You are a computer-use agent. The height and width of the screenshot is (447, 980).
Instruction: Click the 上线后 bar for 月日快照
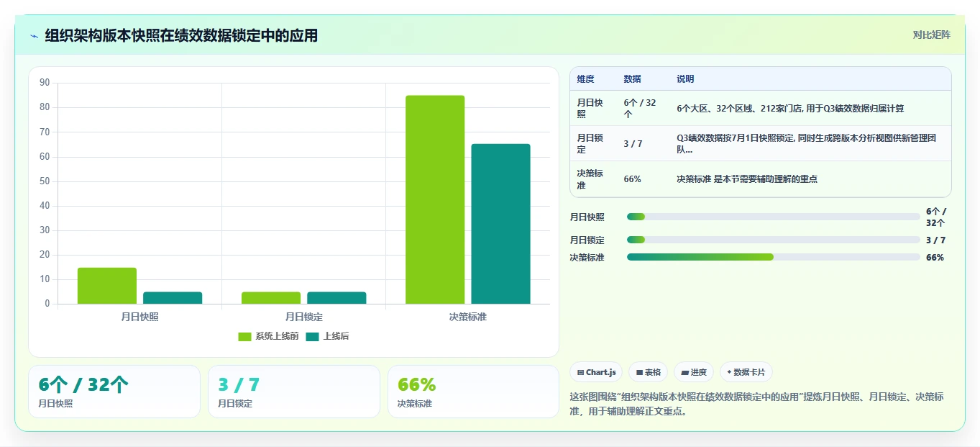(173, 298)
